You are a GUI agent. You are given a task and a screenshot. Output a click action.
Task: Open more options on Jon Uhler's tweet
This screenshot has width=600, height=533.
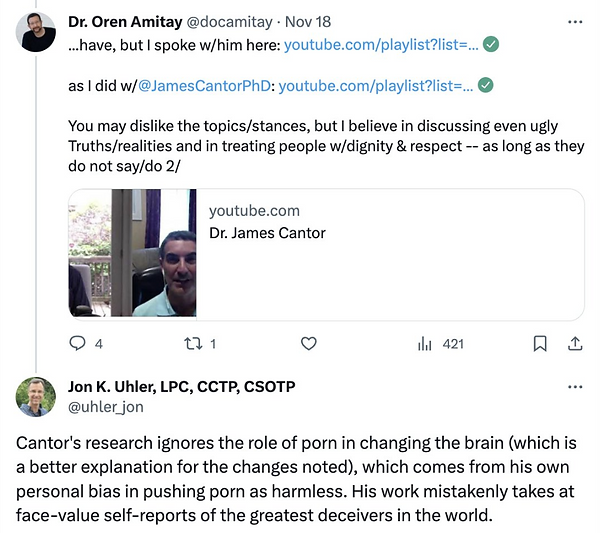[575, 387]
